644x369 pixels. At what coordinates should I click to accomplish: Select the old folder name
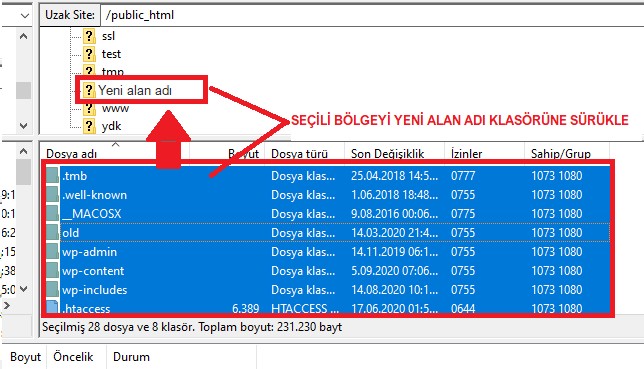(70, 233)
